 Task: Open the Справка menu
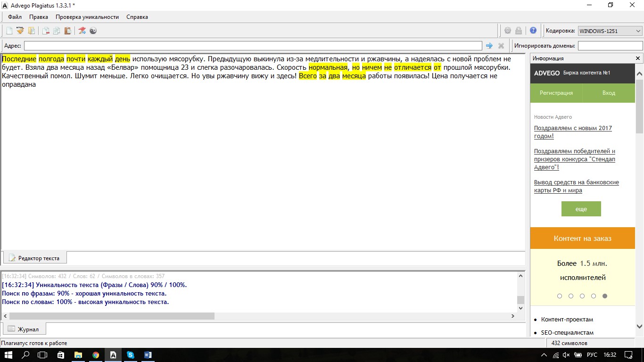point(137,17)
